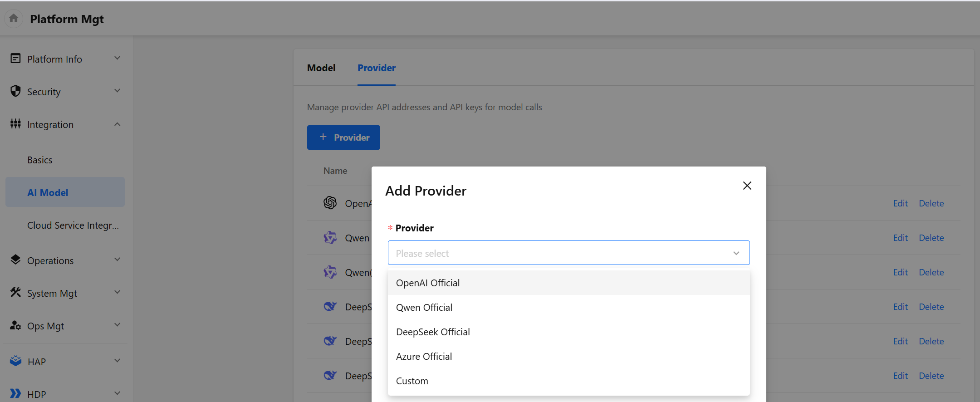980x402 pixels.
Task: Select Azure Official option
Action: click(568, 356)
